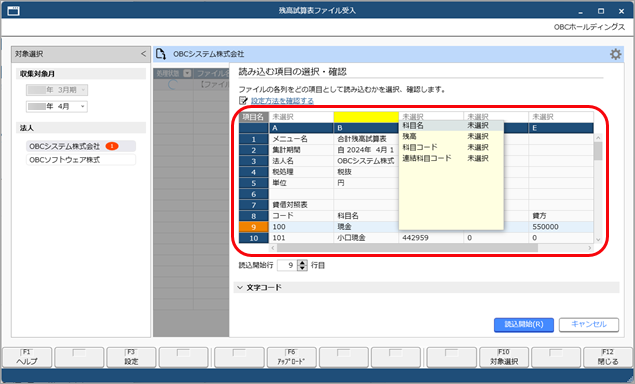The image size is (635, 384).
Task: Open the 処理状態 column filter dropdown
Action: coord(187,73)
